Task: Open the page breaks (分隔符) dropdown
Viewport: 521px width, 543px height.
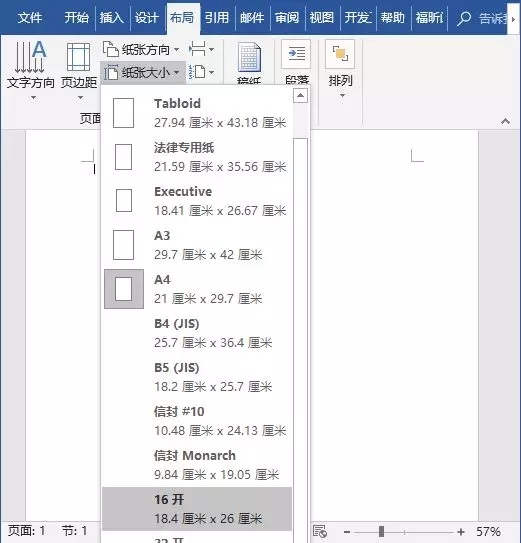Action: (x=201, y=49)
